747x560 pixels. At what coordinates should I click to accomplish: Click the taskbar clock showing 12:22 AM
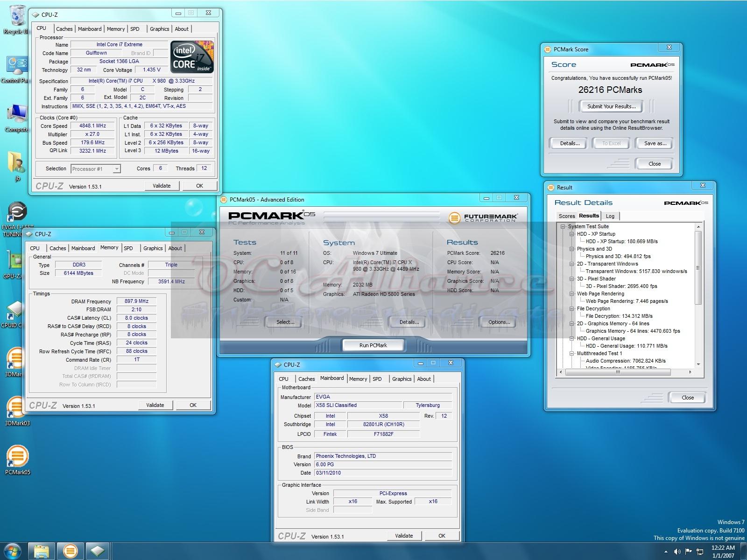pos(723,552)
